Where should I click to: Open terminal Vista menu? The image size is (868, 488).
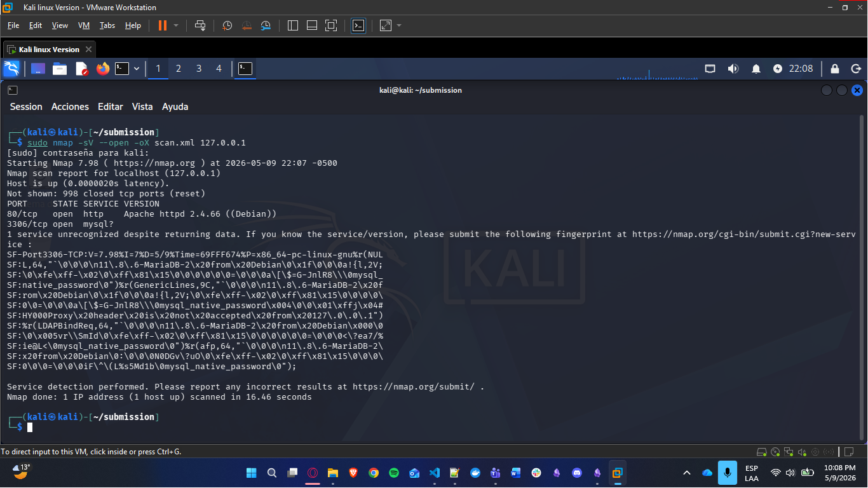click(x=142, y=107)
